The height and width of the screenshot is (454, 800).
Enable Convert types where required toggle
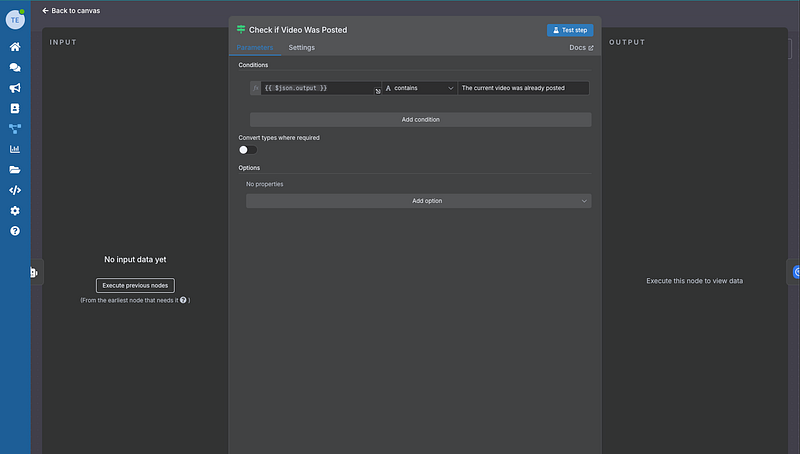pos(247,149)
